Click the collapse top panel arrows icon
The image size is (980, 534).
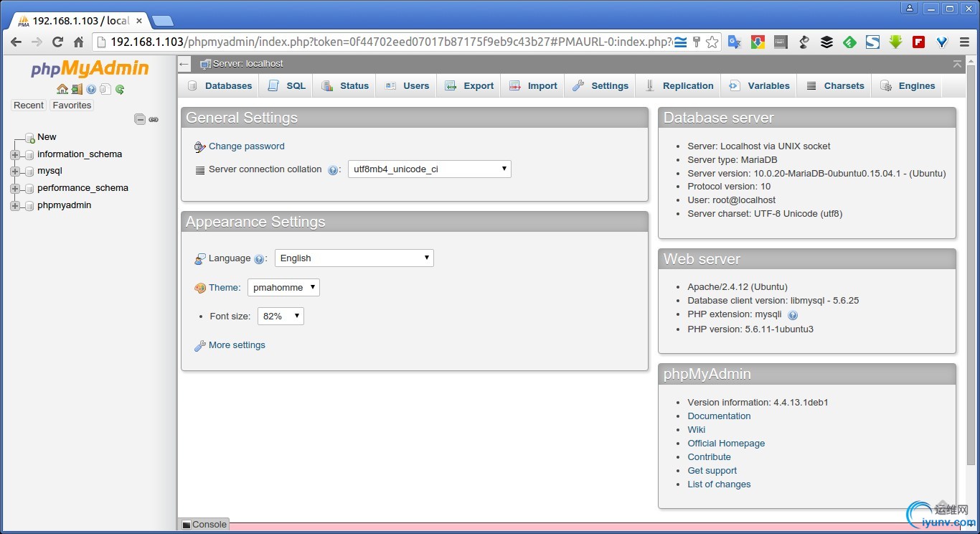[957, 64]
